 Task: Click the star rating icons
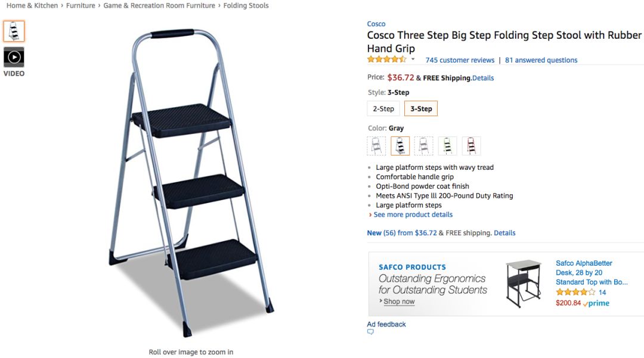pos(386,60)
